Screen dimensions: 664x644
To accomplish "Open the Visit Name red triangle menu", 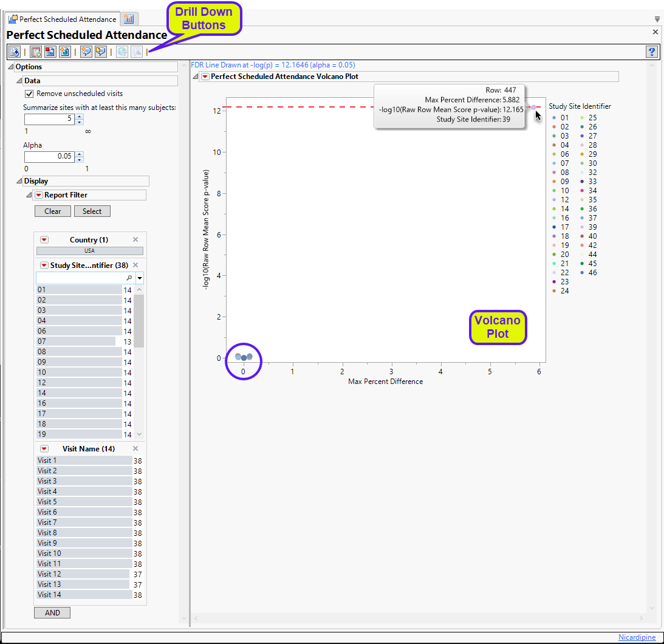I will [44, 449].
